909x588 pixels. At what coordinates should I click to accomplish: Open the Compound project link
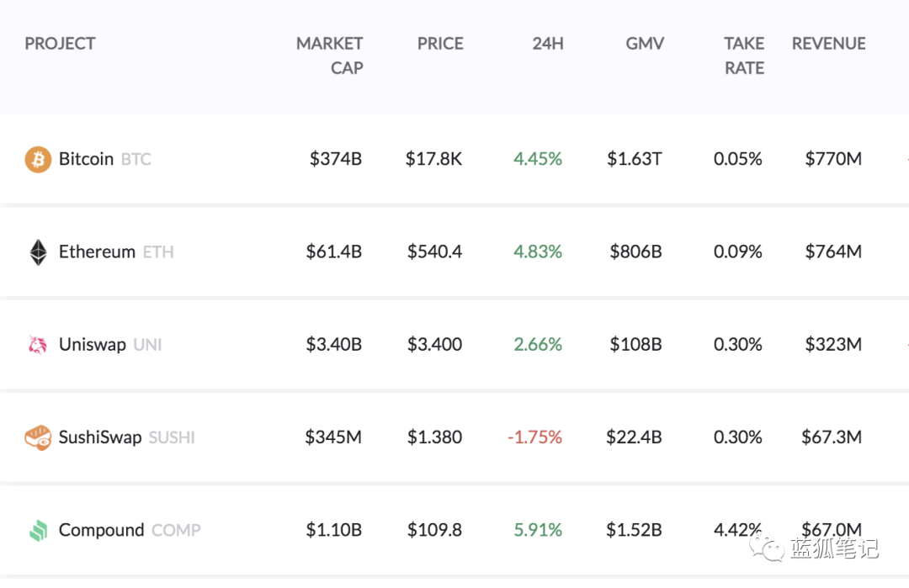click(102, 530)
